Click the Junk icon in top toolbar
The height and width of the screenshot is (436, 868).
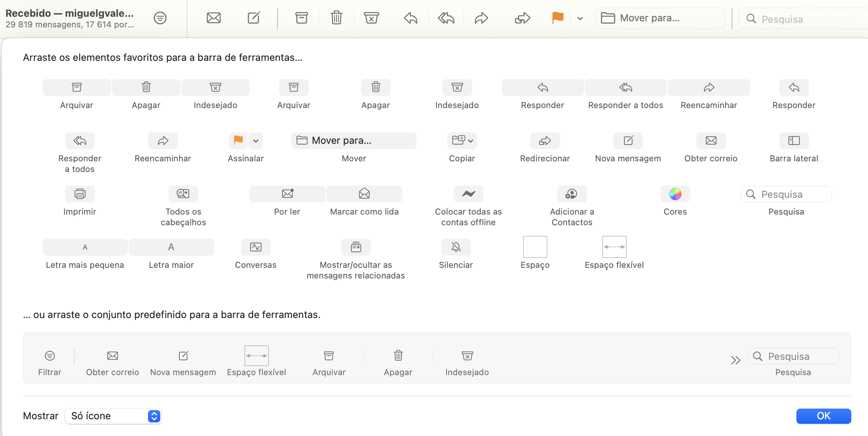(372, 18)
